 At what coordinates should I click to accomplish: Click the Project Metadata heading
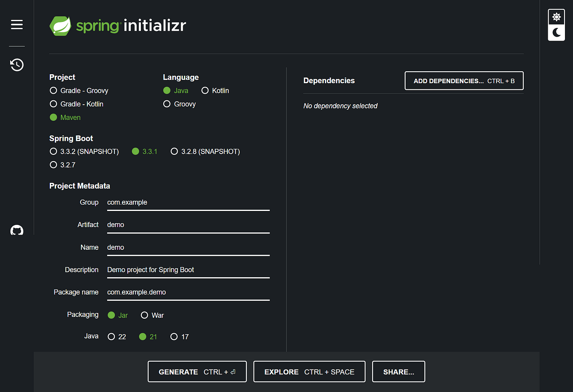[80, 186]
